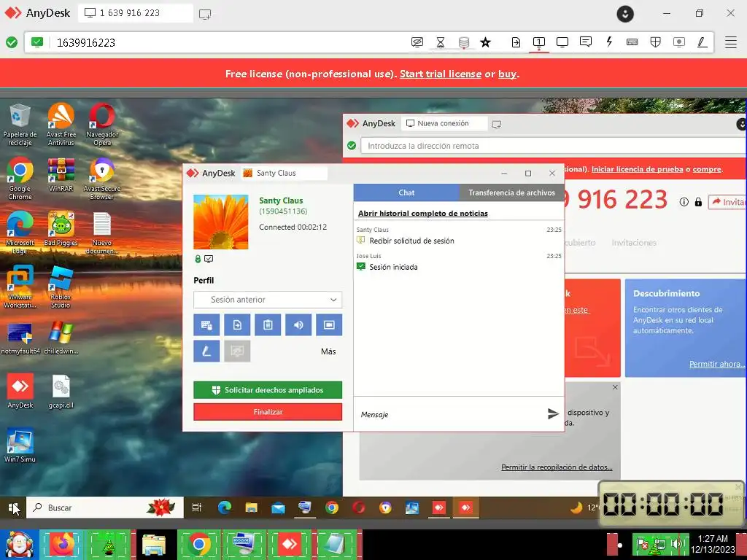Click Solicitar derechos ampliados button
Screen dimensions: 747x560
pyautogui.click(x=268, y=390)
